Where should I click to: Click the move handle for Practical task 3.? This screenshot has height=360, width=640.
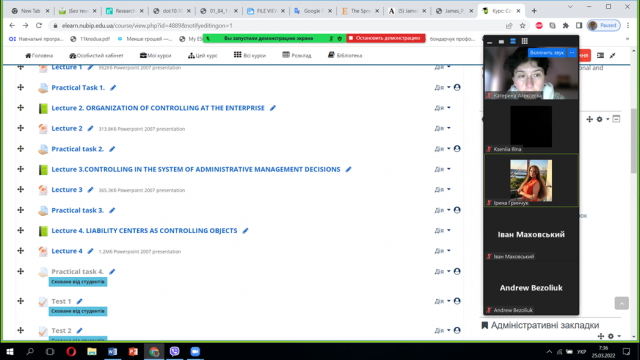coord(20,210)
